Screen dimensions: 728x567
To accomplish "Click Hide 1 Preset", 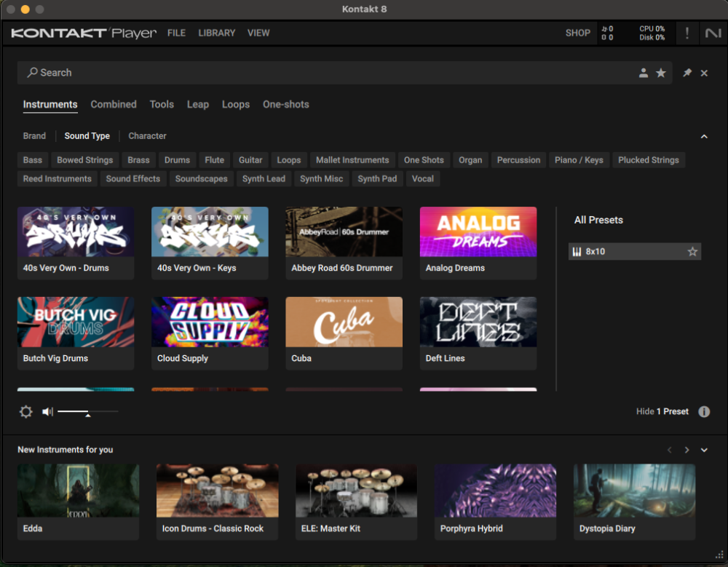I will [662, 412].
